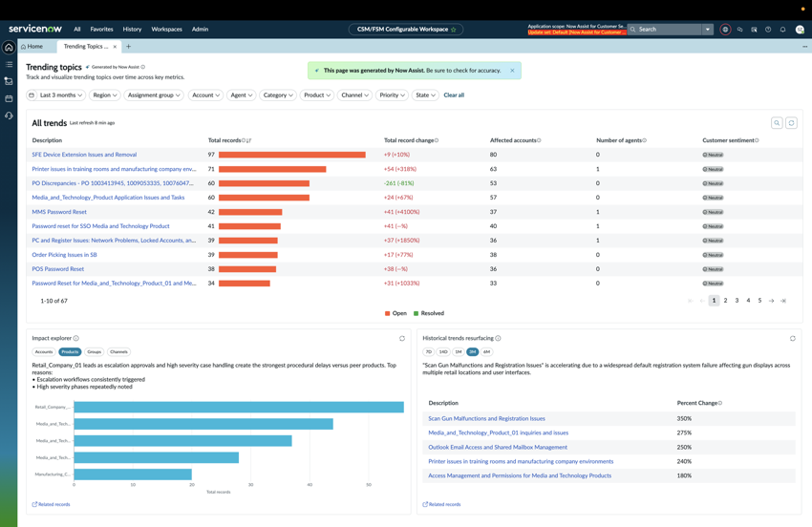The image size is (812, 527).
Task: Expand the Channel filter
Action: [x=354, y=95]
